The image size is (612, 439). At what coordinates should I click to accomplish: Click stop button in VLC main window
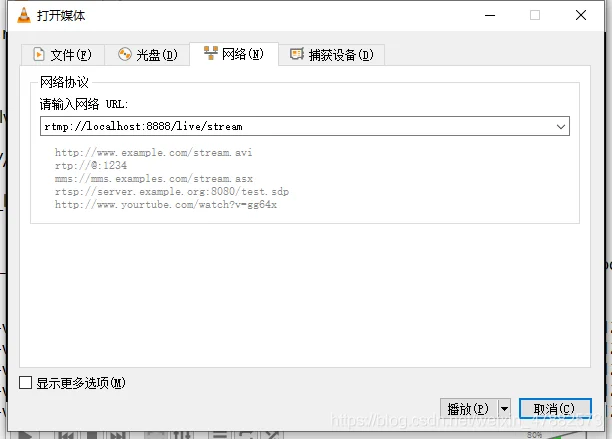point(92,435)
